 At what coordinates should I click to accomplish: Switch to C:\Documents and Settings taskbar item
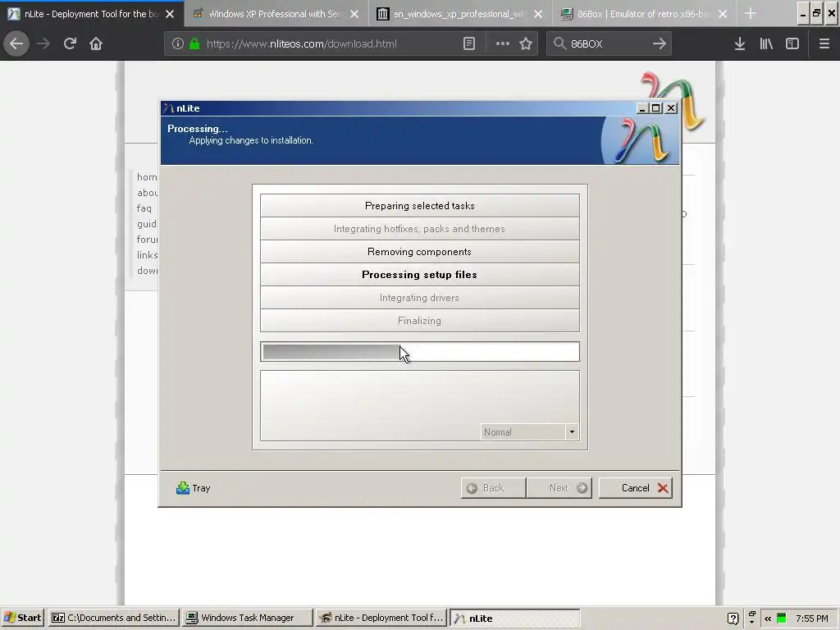click(113, 618)
